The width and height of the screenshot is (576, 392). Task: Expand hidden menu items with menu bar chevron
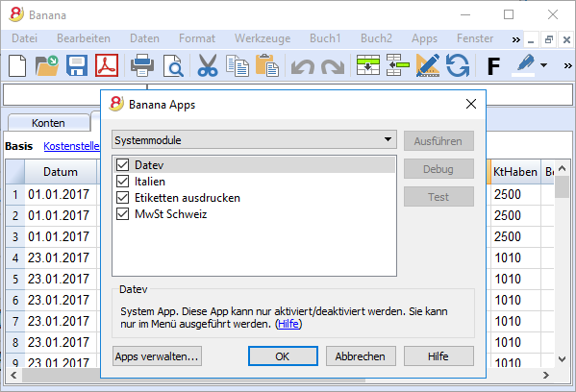[516, 39]
